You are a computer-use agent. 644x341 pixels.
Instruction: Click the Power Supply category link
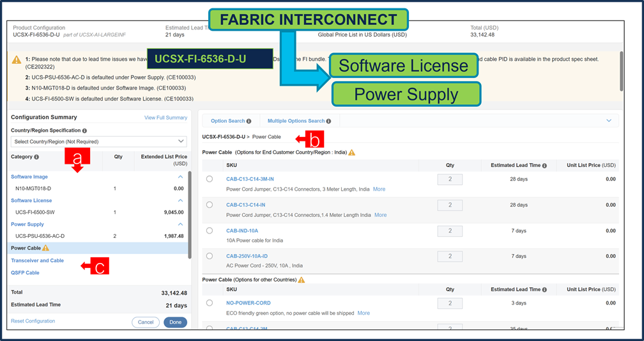(27, 225)
